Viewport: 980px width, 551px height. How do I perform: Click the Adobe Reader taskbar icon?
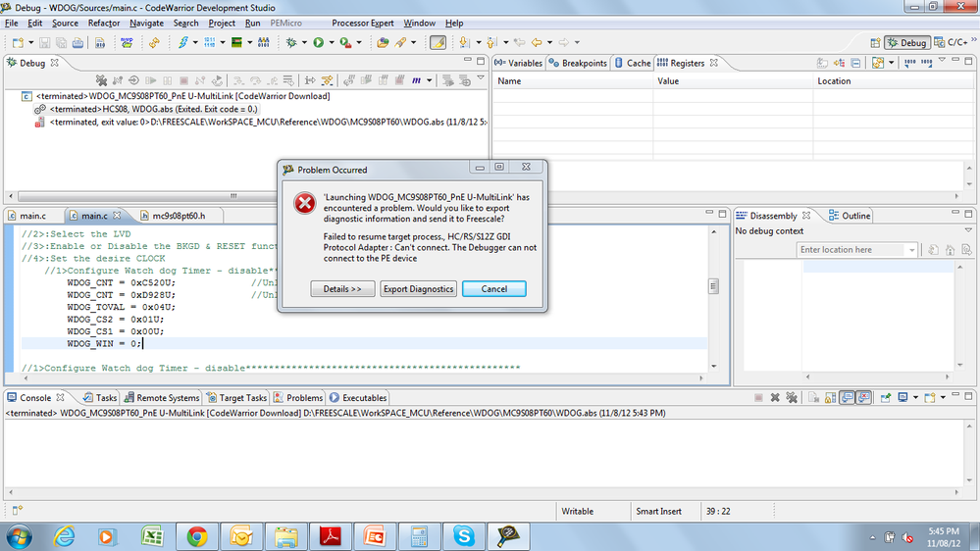click(x=330, y=536)
